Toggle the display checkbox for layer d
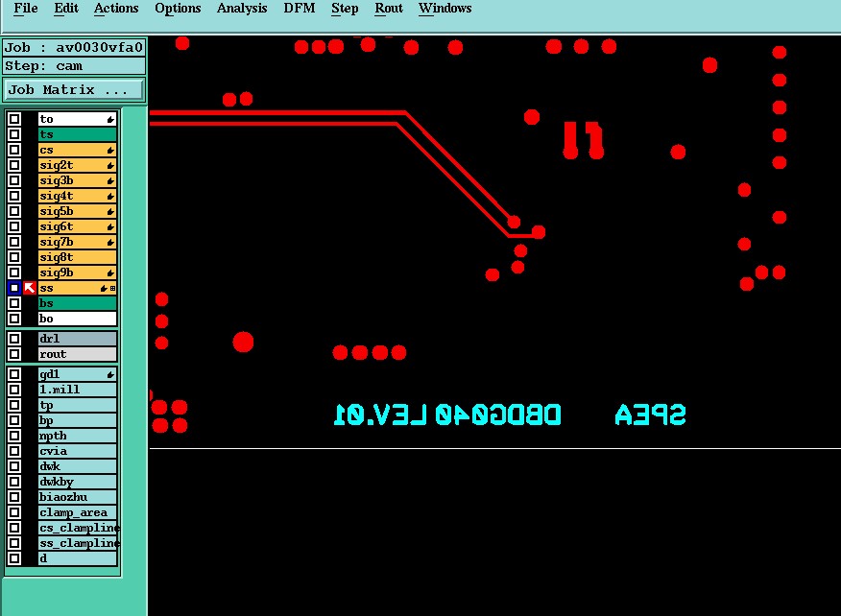Image resolution: width=841 pixels, height=616 pixels. pyautogui.click(x=14, y=558)
